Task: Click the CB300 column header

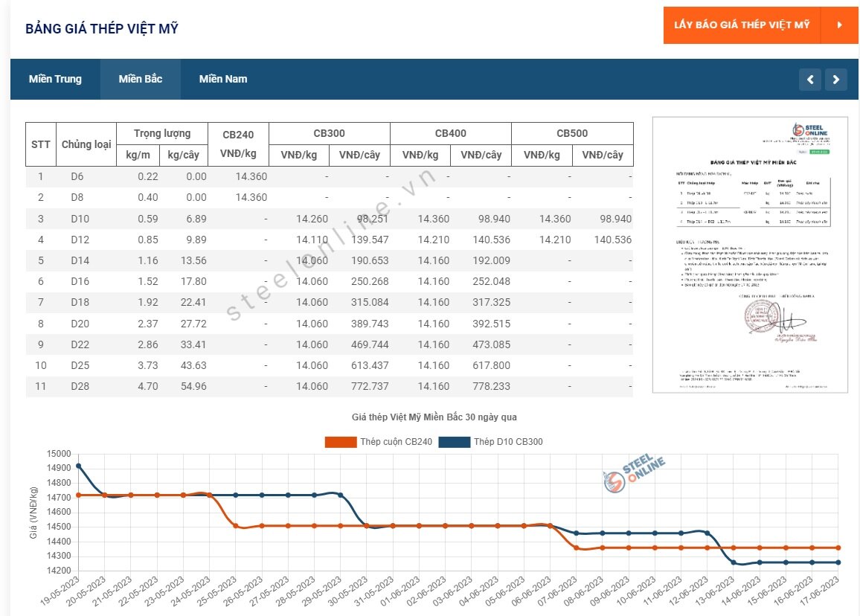Action: [329, 133]
